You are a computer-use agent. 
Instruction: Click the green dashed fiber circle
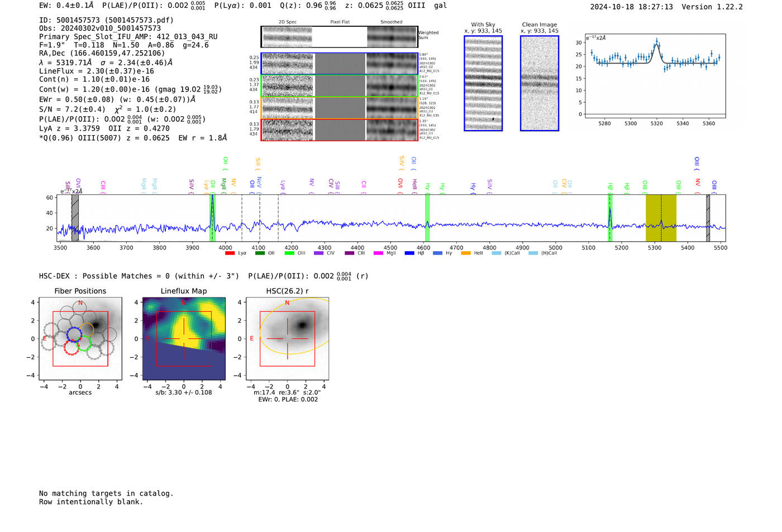click(84, 343)
